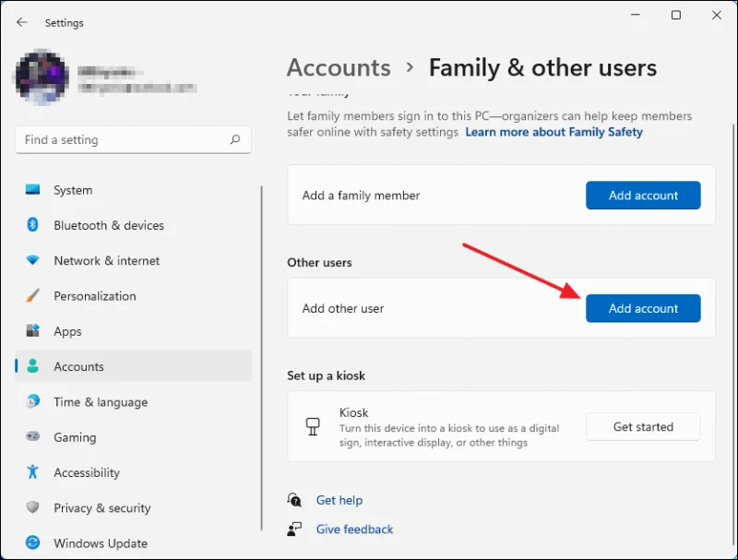
Task: Click the Accessibility figure icon
Action: pos(32,471)
